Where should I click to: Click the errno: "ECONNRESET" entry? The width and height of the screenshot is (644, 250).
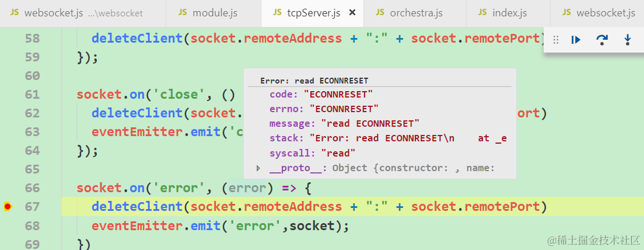(324, 109)
